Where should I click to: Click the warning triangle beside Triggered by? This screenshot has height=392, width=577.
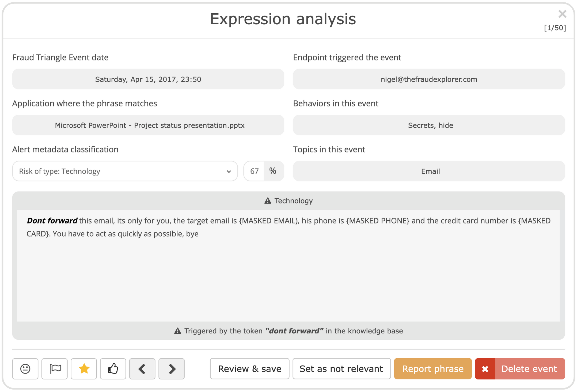tap(177, 331)
